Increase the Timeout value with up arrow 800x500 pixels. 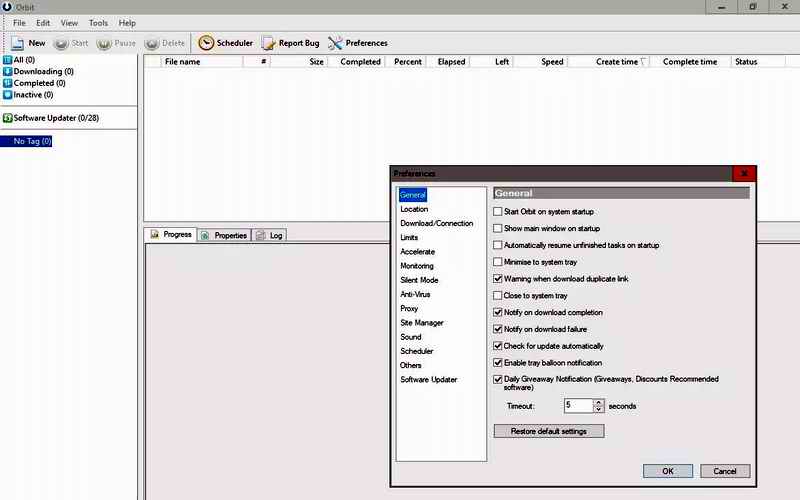coord(599,402)
